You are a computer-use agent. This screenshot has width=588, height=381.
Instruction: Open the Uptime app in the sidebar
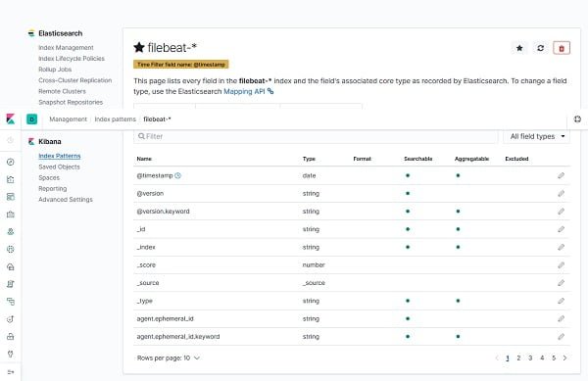(11, 319)
